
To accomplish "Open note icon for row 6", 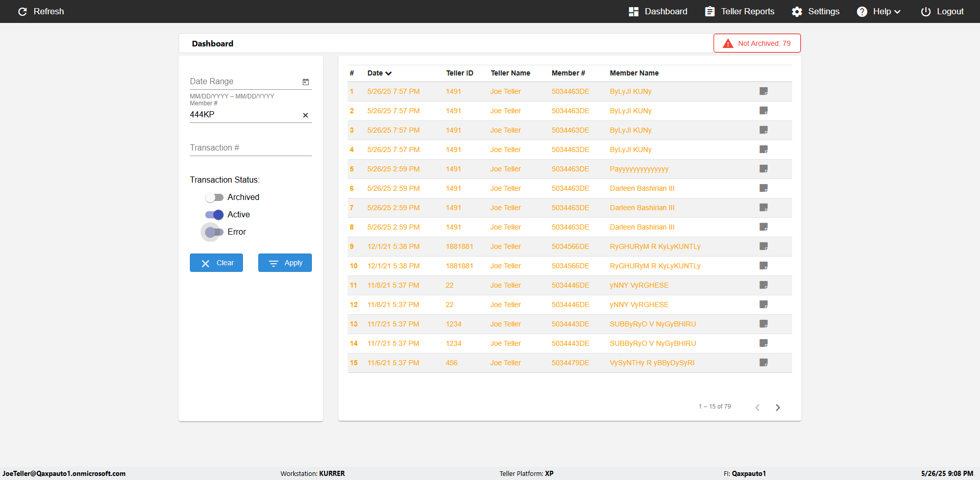I will tap(764, 188).
